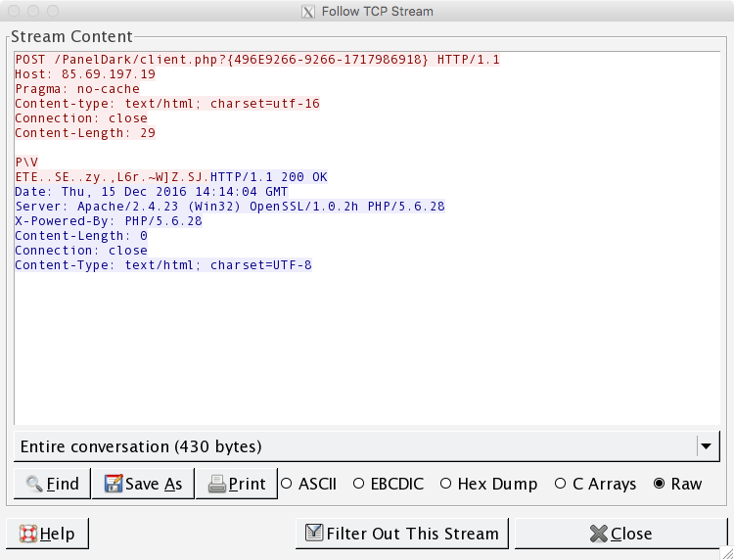The image size is (734, 560).
Task: Select the ASCII radio button
Action: 287,484
